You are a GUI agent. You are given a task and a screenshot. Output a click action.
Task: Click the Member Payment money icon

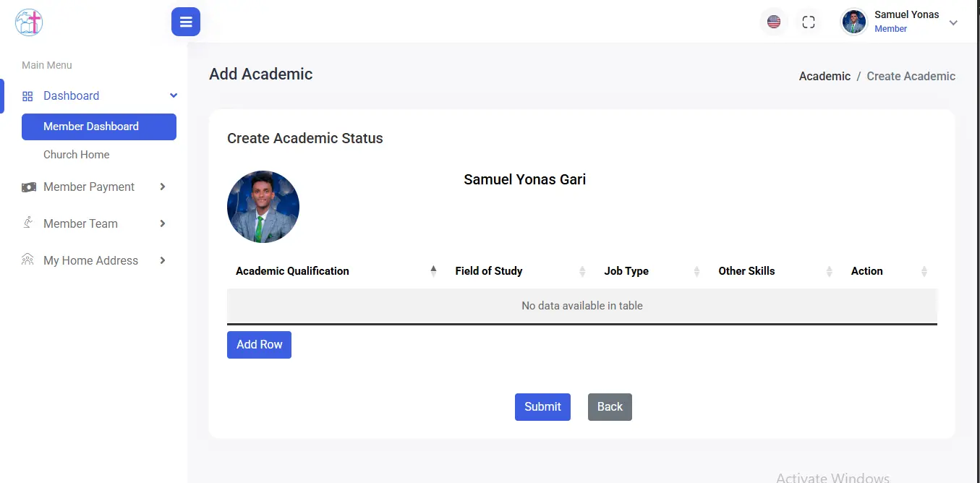pos(29,187)
